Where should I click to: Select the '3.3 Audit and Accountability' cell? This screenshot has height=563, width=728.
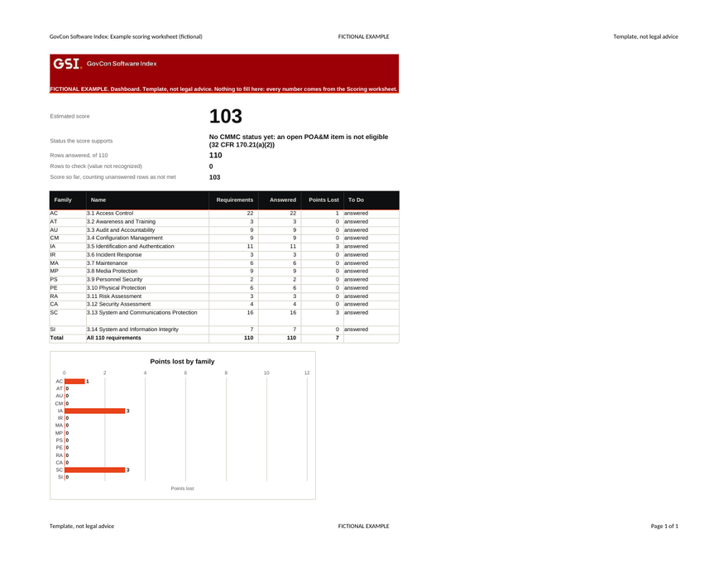coord(147,230)
